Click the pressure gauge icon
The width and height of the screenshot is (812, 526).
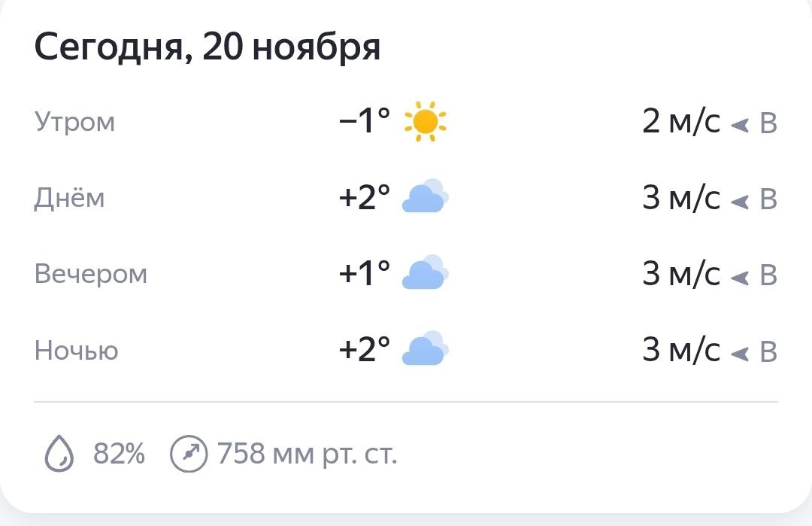(x=187, y=455)
